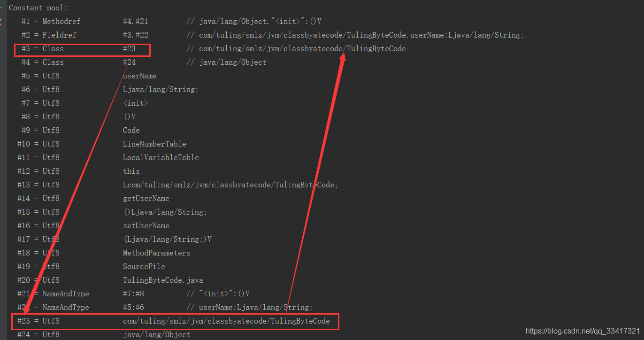This screenshot has height=340, width=644.
Task: Click the "()Ljava/lang/String;" value in row #15
Action: click(x=165, y=212)
